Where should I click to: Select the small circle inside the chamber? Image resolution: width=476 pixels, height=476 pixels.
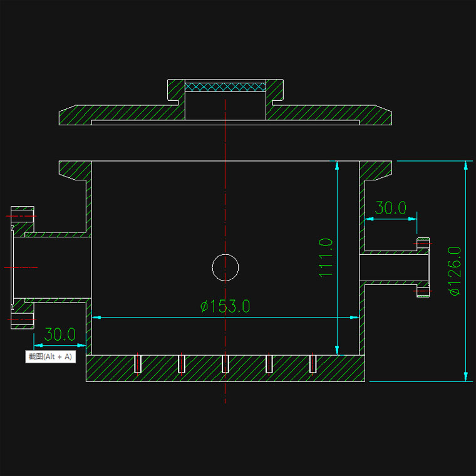(225, 267)
